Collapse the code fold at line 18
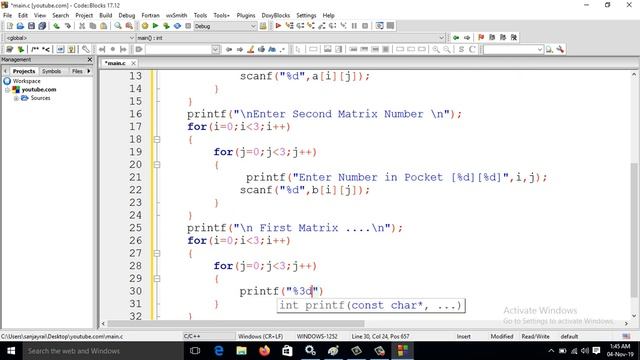The height and width of the screenshot is (360, 640). pos(157,139)
